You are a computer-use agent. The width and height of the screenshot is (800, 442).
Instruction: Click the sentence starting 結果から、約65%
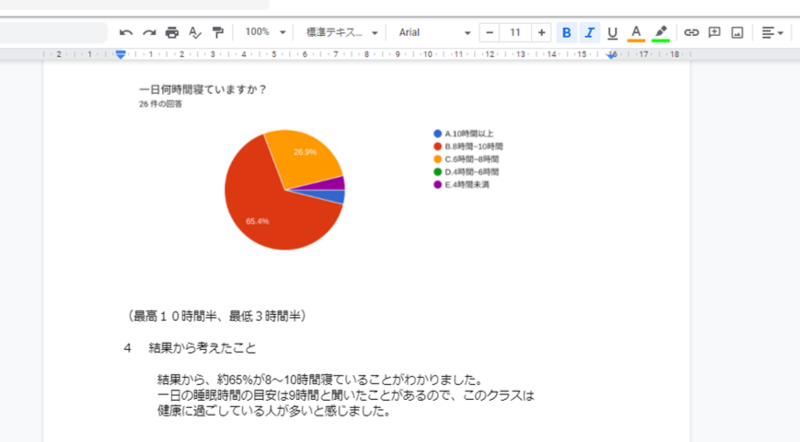pyautogui.click(x=320, y=380)
